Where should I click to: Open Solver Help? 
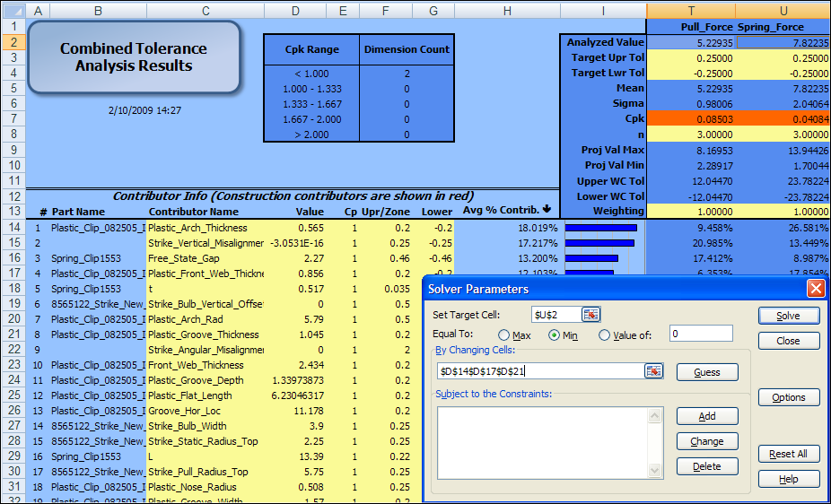788,479
